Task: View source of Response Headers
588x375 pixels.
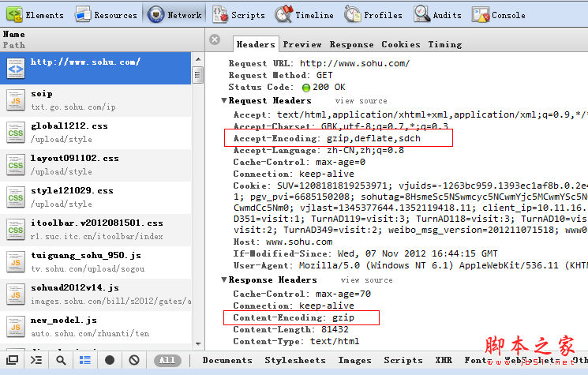Action: tap(366, 280)
